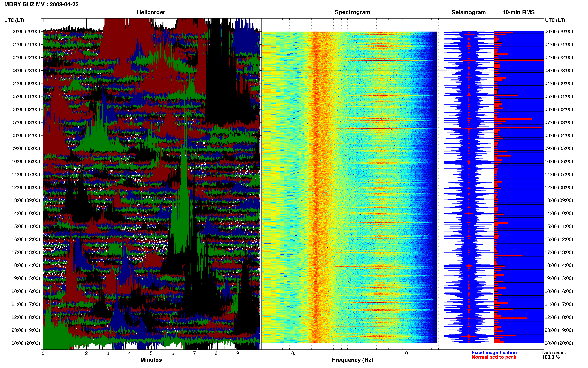Click the left-axis '19:00 (15:00)' label
This screenshot has height=368, width=588.
point(26,278)
